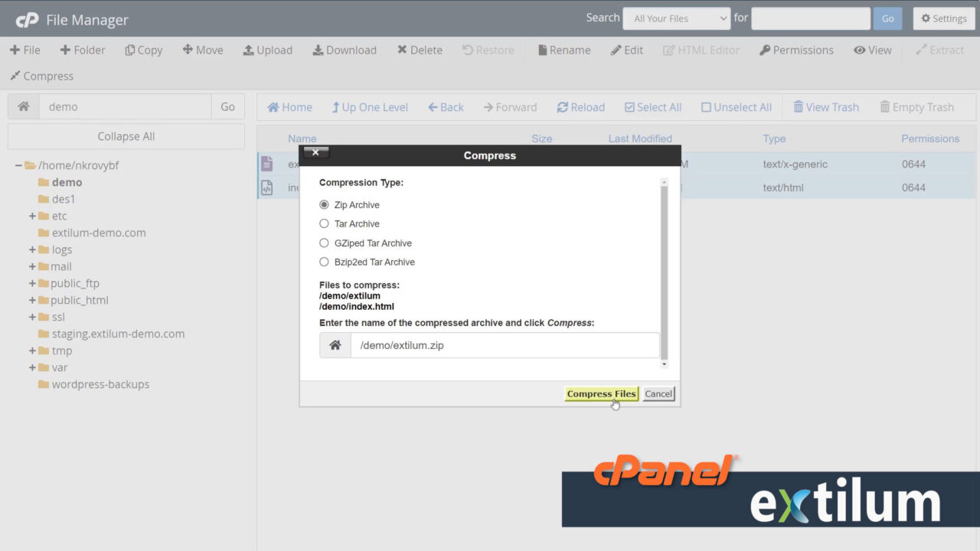The height and width of the screenshot is (551, 980).
Task: Select the Tar Archive compression type
Action: tap(324, 223)
